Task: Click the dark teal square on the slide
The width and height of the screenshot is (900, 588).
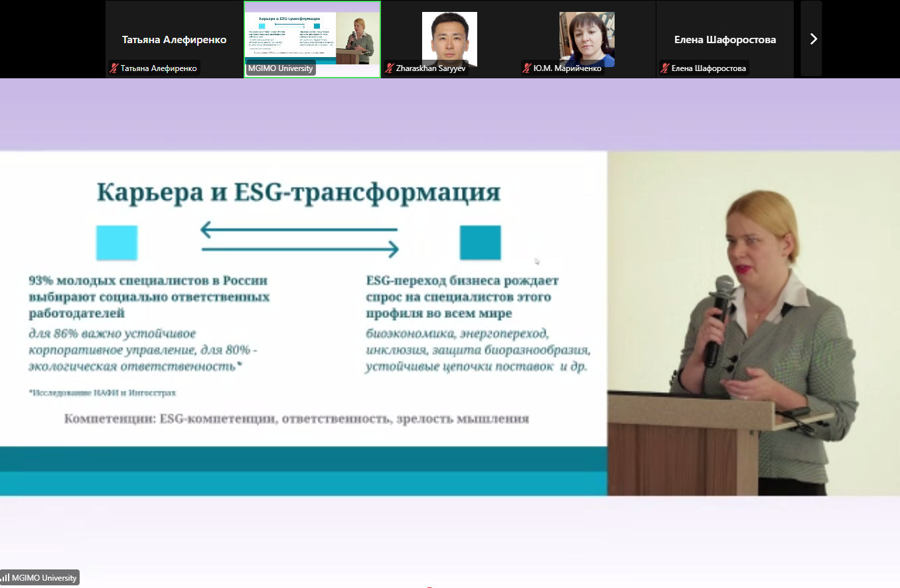Action: click(481, 242)
